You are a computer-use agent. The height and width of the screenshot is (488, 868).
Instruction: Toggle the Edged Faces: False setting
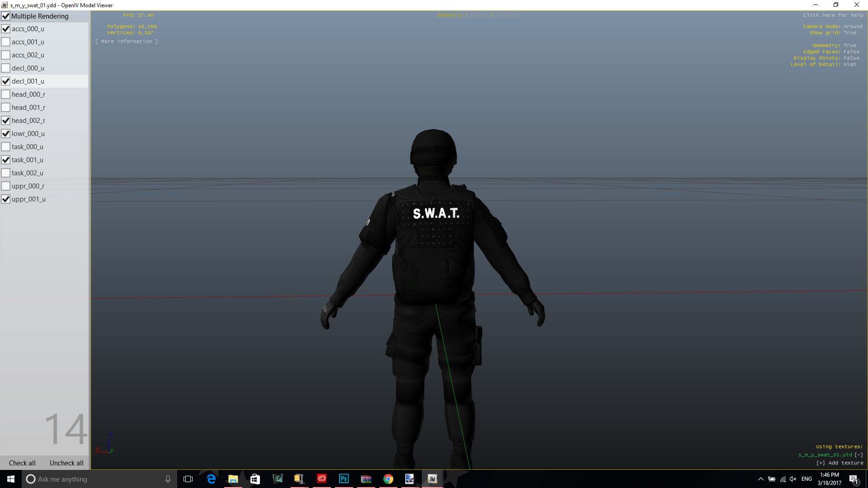831,52
